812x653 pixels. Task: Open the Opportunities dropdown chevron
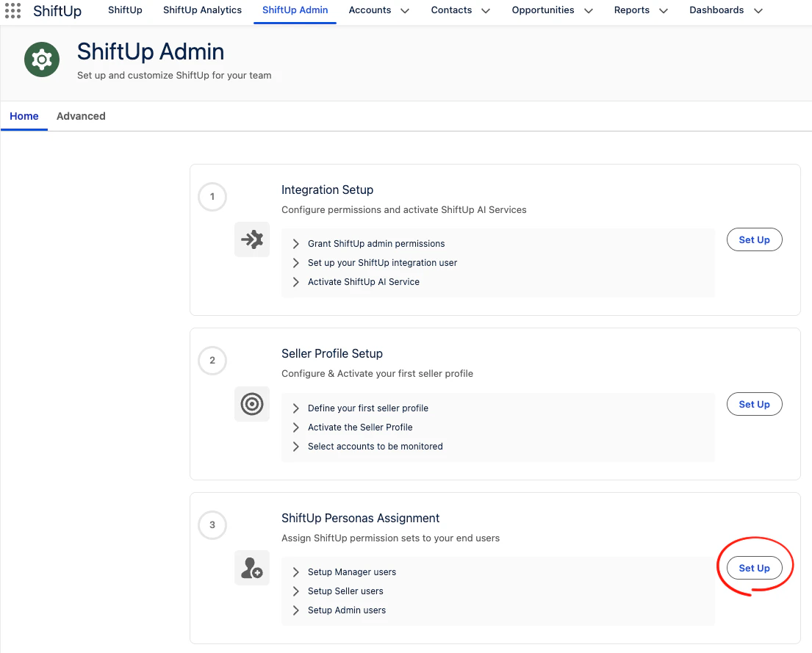tap(589, 11)
